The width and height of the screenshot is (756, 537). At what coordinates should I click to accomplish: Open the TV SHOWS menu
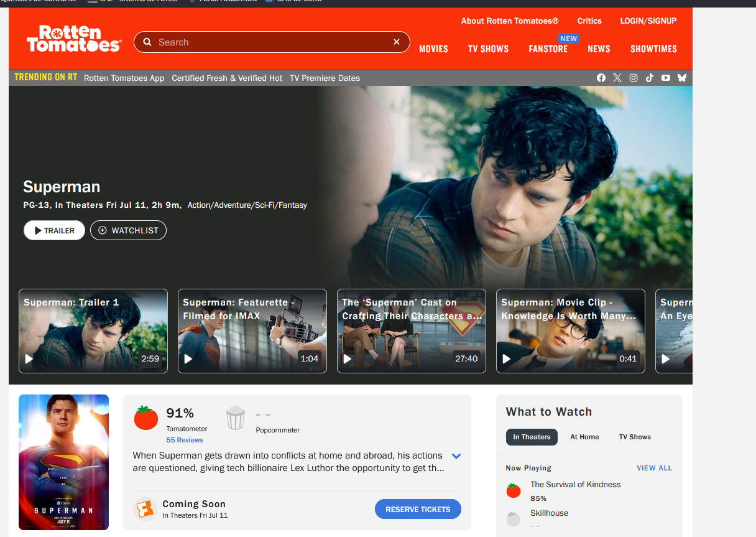pos(488,49)
